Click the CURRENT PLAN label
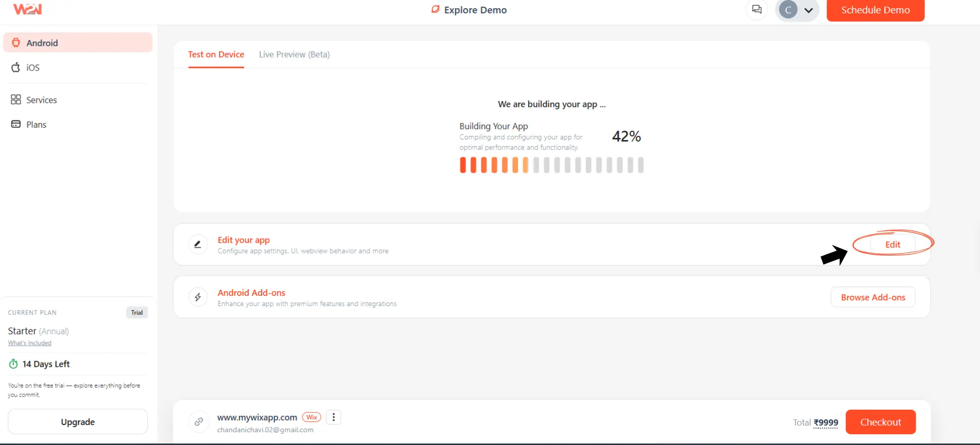The height and width of the screenshot is (445, 980). (32, 313)
